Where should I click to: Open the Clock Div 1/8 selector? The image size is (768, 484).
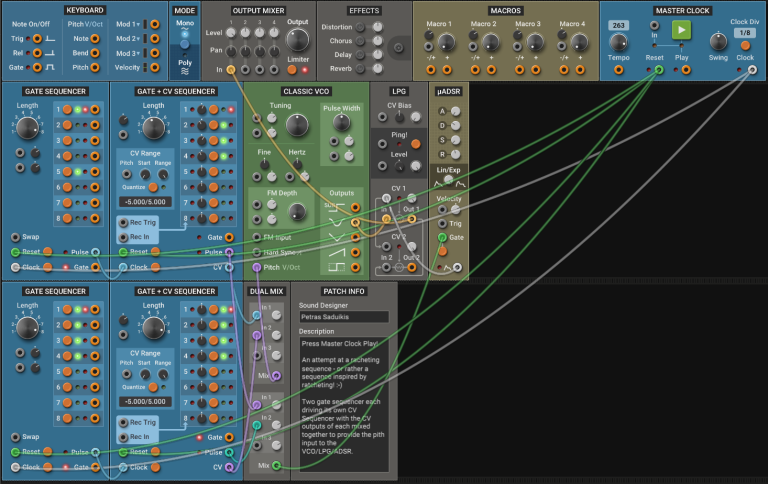tap(745, 33)
